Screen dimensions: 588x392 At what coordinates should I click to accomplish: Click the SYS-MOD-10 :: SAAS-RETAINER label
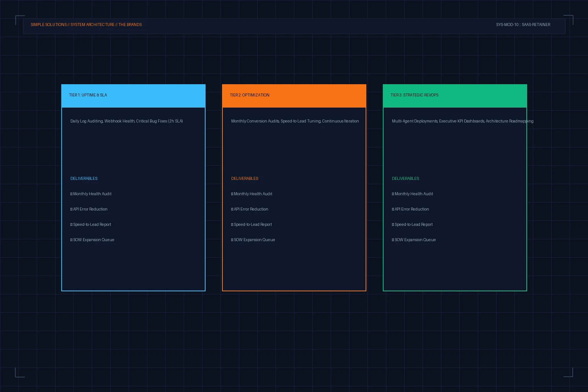[523, 24]
